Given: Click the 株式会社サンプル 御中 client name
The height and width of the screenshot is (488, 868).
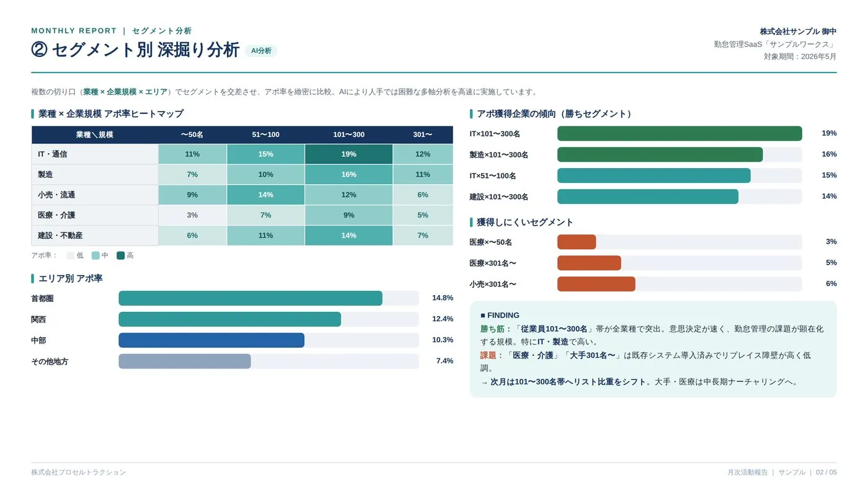Looking at the screenshot, I should 798,32.
